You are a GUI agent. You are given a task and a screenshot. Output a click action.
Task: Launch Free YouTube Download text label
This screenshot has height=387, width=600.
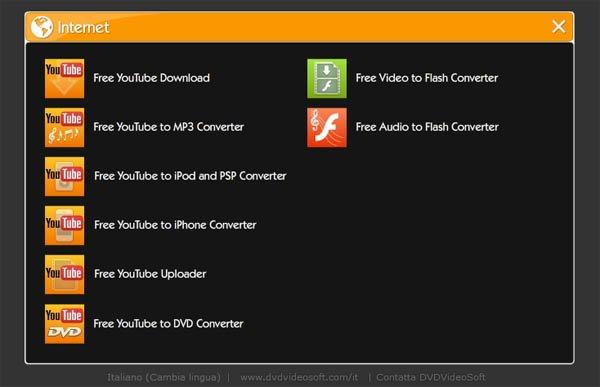[x=152, y=78]
